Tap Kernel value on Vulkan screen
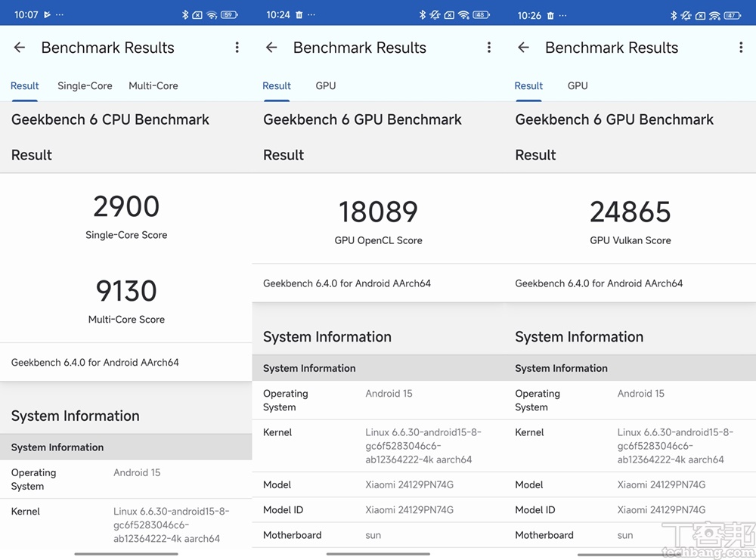Screen dimensions: 756x560 click(675, 446)
